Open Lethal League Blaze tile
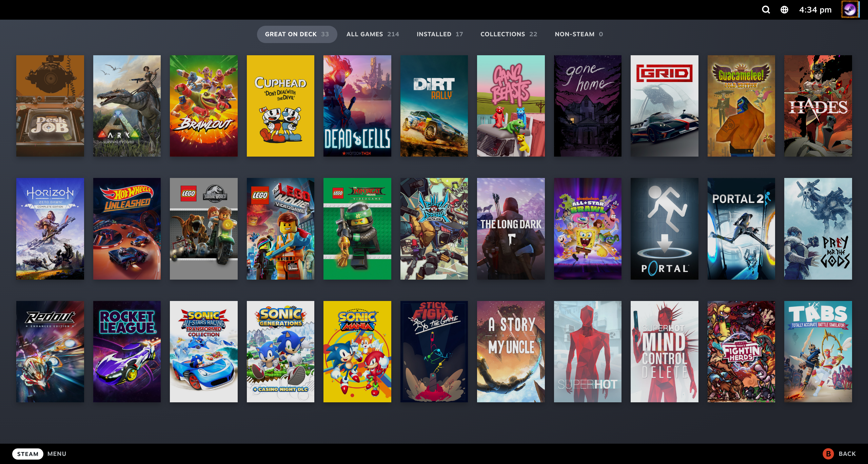Viewport: 868px width, 464px height. [434, 229]
